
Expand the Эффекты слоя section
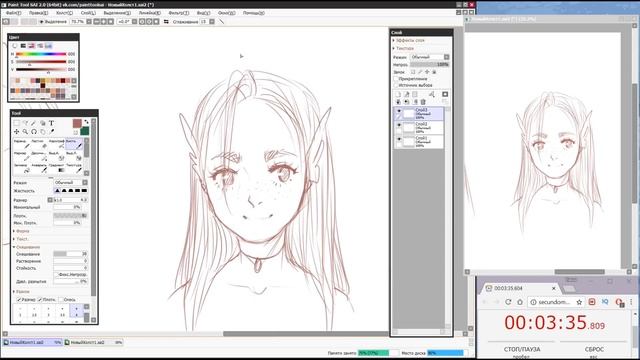pyautogui.click(x=409, y=40)
